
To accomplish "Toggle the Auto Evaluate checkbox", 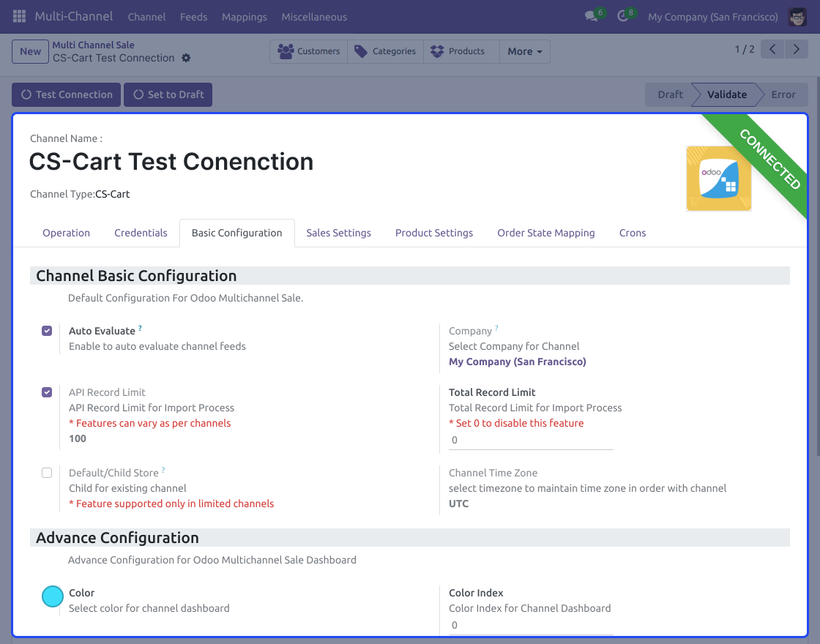I will pos(47,331).
